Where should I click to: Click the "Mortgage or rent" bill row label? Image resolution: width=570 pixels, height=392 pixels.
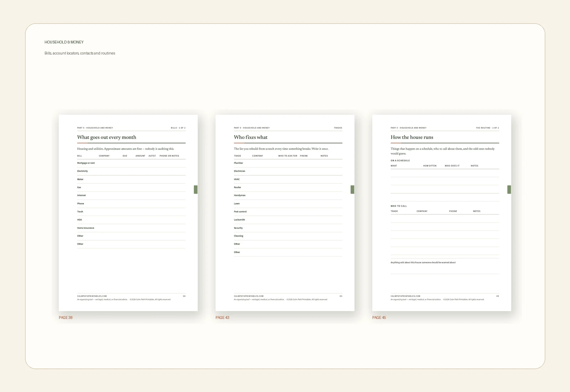point(86,163)
